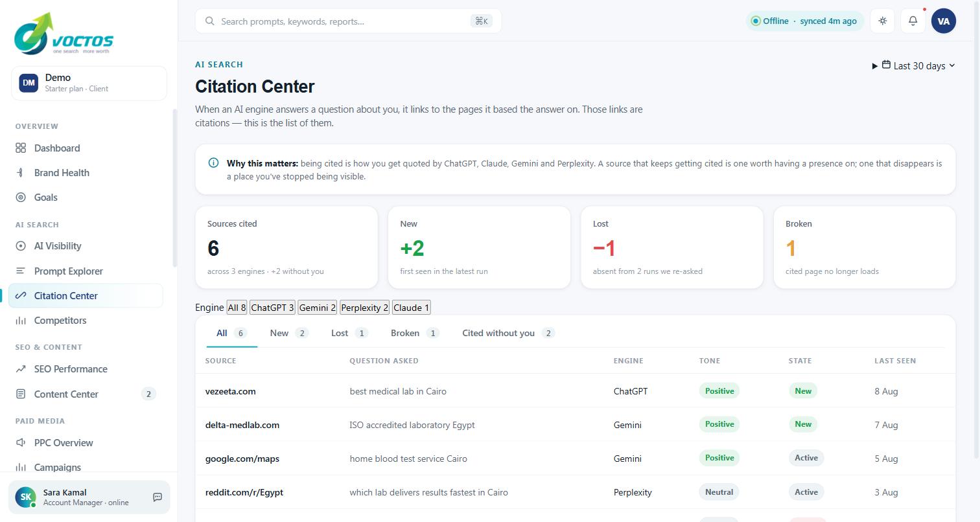Open AI Visibility page
The width and height of the screenshot is (980, 522).
(x=86, y=246)
